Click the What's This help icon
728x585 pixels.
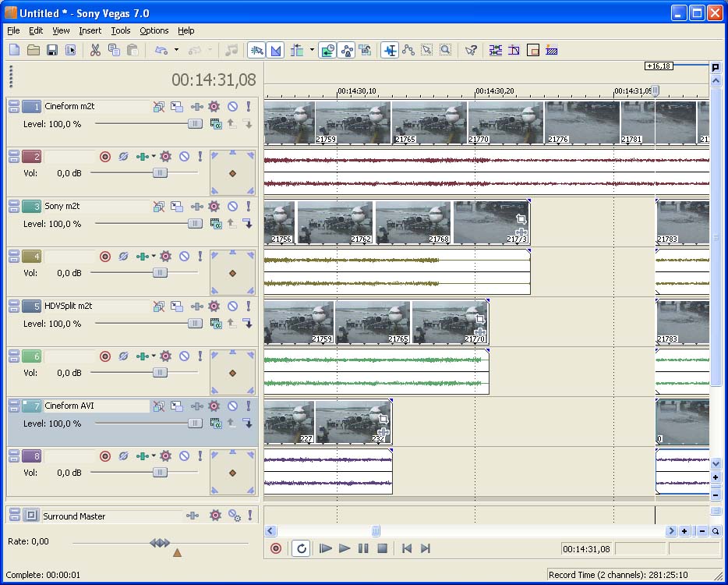tap(471, 50)
